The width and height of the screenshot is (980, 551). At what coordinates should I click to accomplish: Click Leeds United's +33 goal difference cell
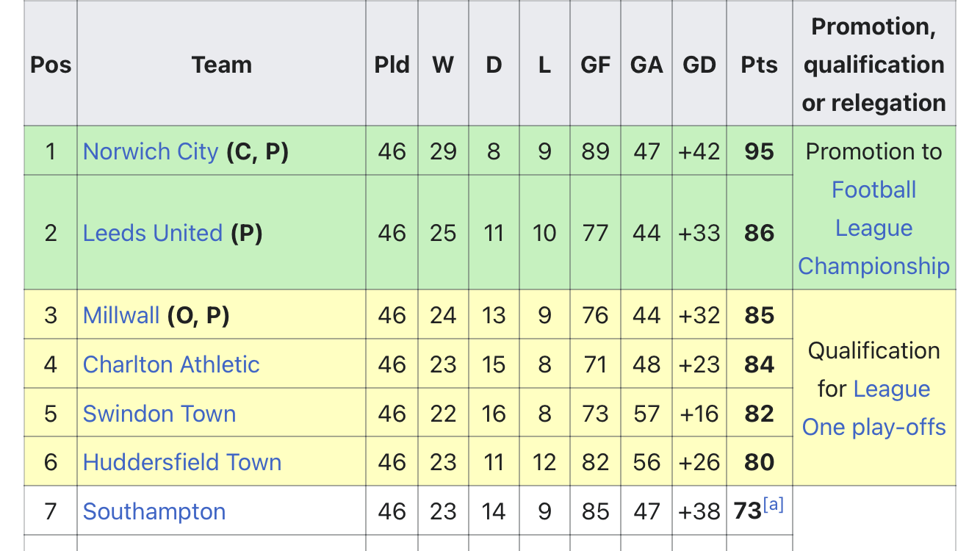[699, 232]
